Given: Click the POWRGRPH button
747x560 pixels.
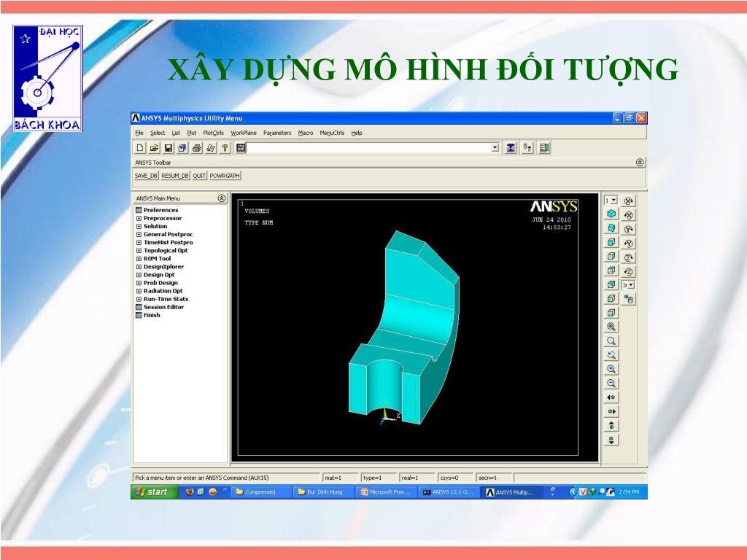Looking at the screenshot, I should (225, 176).
